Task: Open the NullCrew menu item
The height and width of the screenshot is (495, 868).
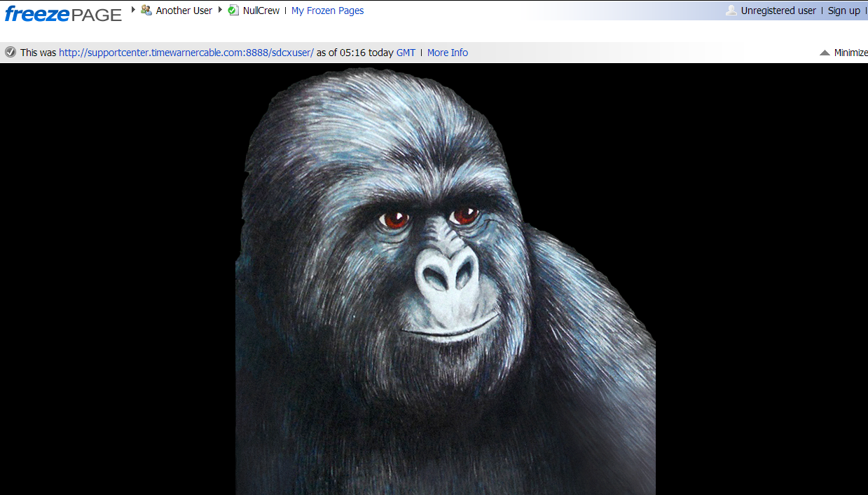Action: (x=261, y=11)
